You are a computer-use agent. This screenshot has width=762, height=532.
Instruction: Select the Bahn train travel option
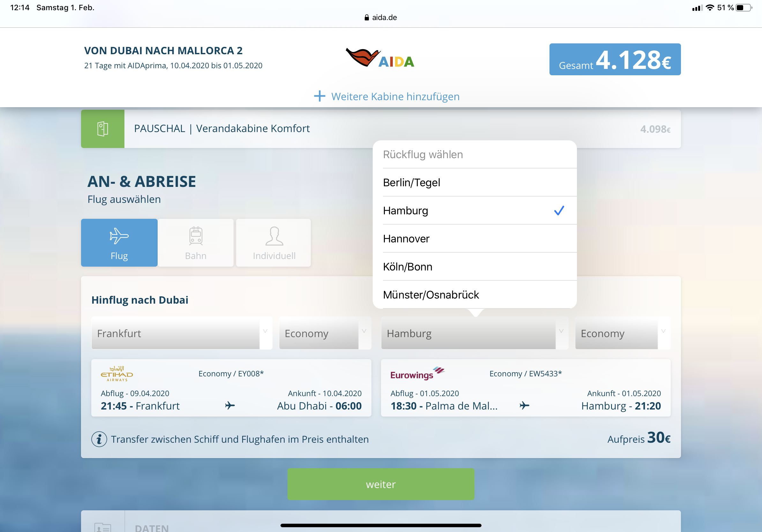(196, 242)
